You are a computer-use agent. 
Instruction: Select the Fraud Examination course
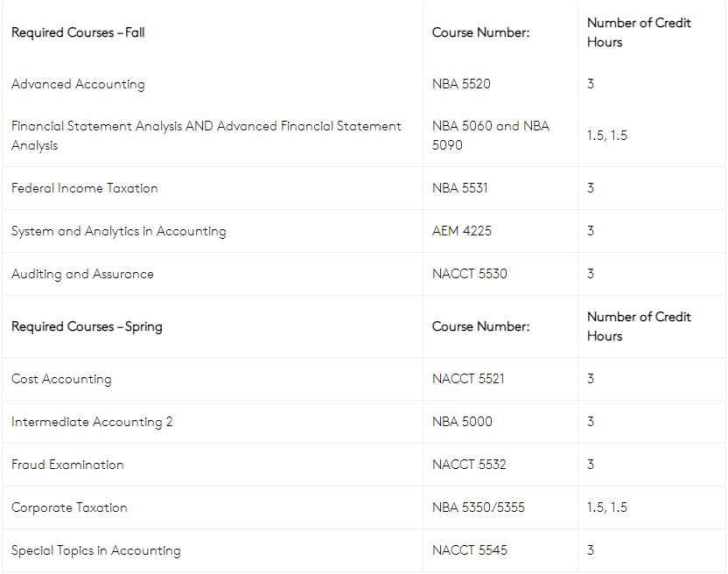(67, 465)
